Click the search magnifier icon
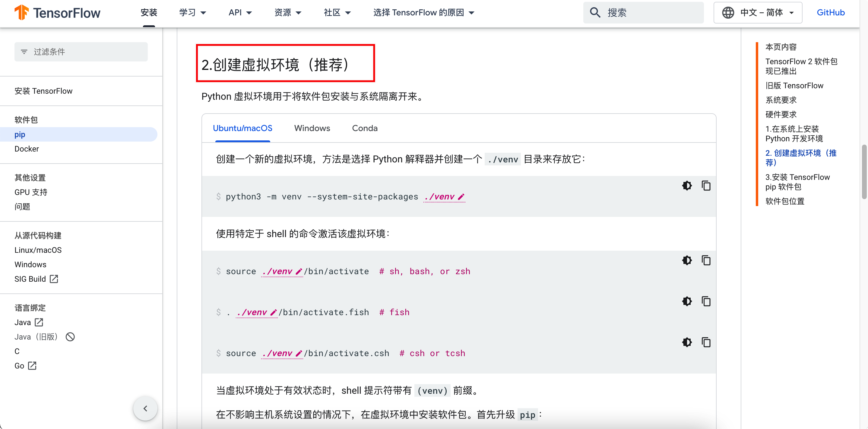This screenshot has width=868, height=429. click(x=595, y=13)
